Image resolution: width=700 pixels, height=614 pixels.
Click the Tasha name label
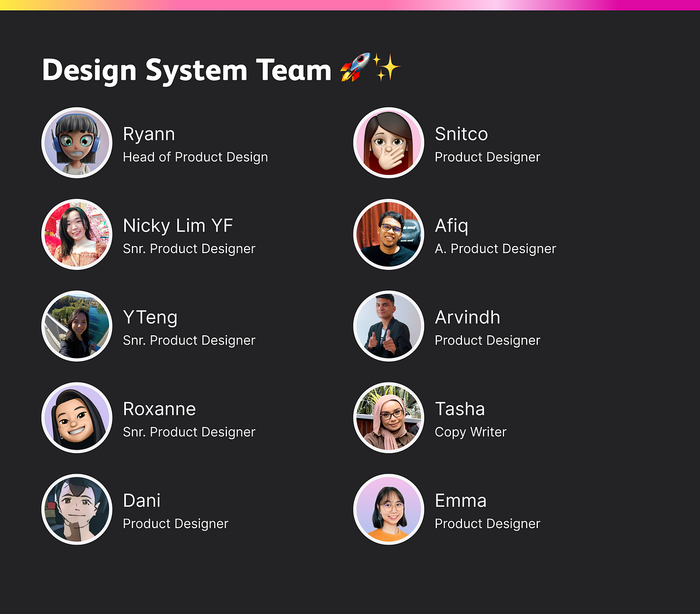460,409
